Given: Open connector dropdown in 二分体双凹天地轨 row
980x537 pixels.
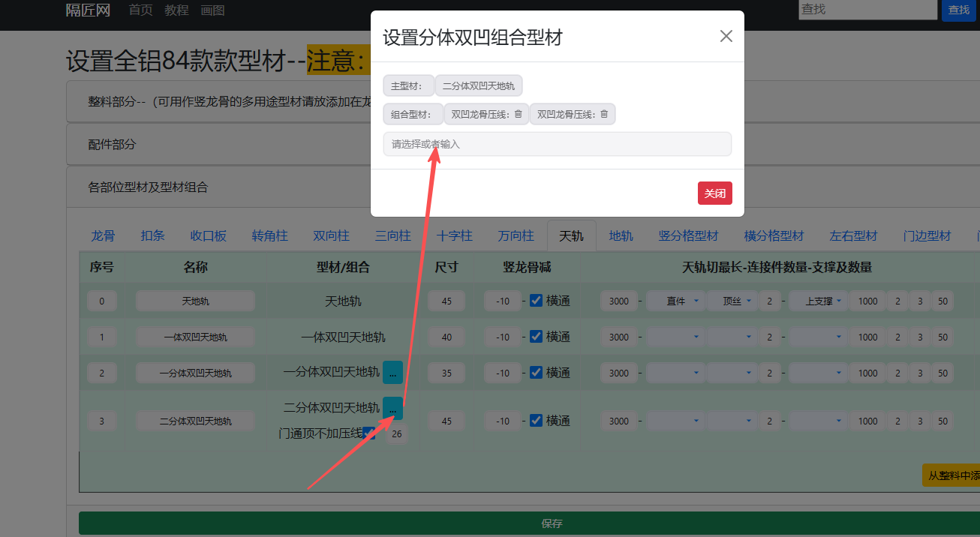Looking at the screenshot, I should click(x=675, y=421).
